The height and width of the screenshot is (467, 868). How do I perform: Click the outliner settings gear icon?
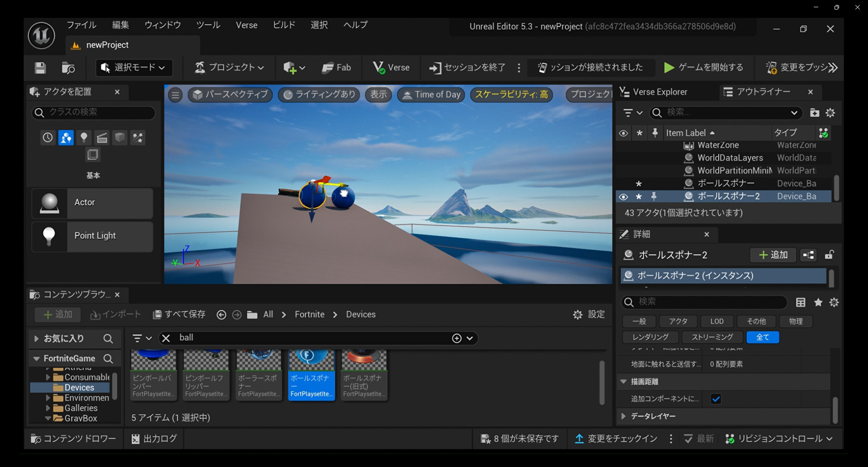(x=830, y=113)
